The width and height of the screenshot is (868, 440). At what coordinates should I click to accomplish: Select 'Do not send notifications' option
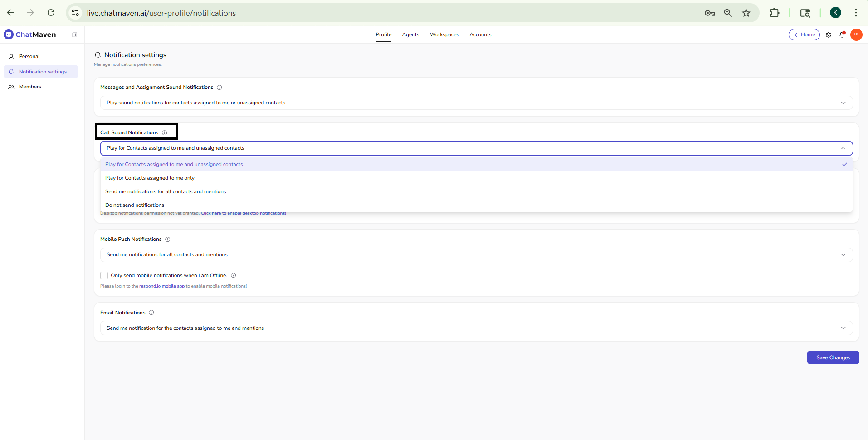click(135, 205)
